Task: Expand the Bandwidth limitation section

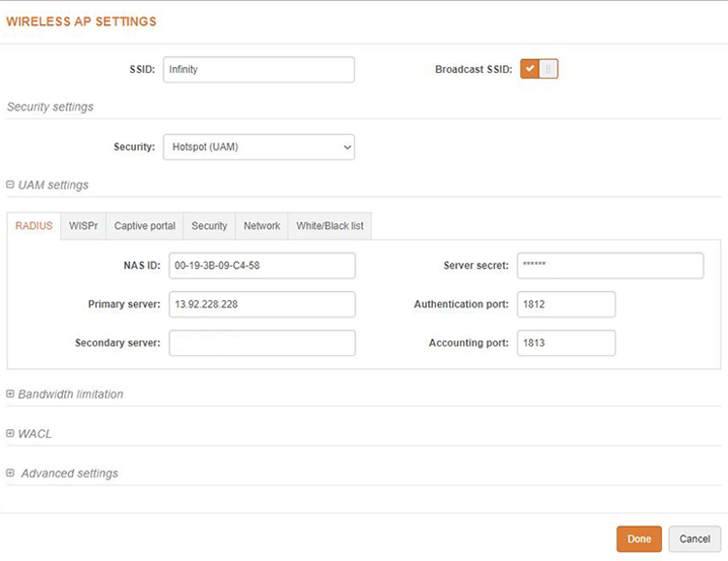Action: [x=11, y=394]
